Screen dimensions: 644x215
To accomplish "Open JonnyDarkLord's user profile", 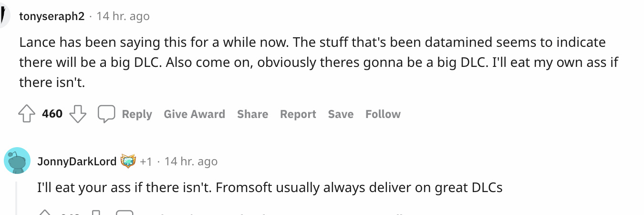I will (x=77, y=161).
